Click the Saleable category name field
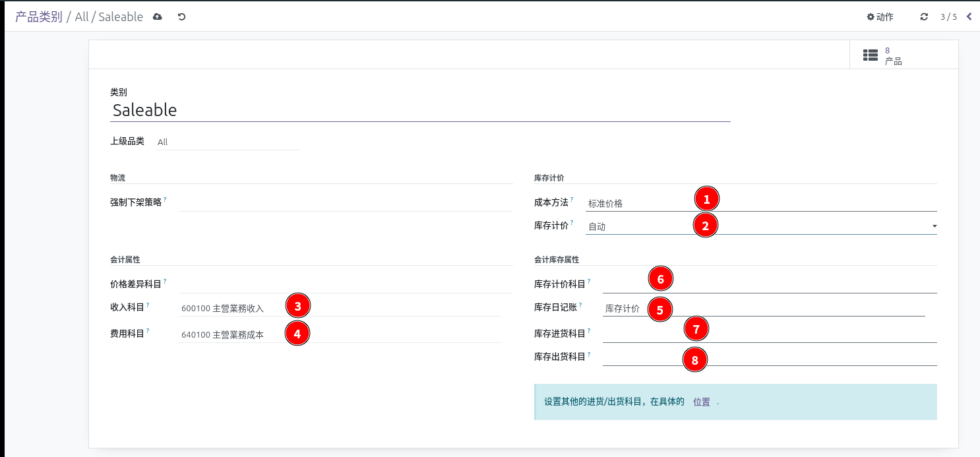Image resolution: width=980 pixels, height=457 pixels. 420,110
